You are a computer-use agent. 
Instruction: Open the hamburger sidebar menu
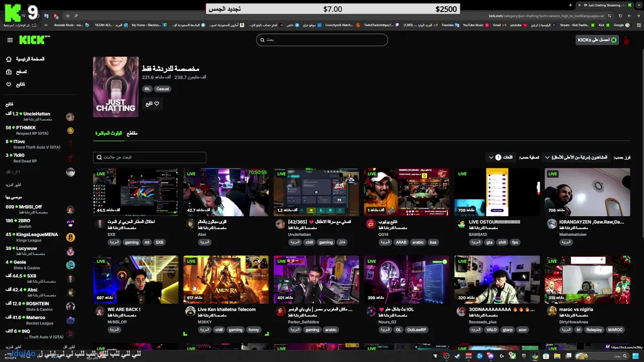click(x=10, y=40)
